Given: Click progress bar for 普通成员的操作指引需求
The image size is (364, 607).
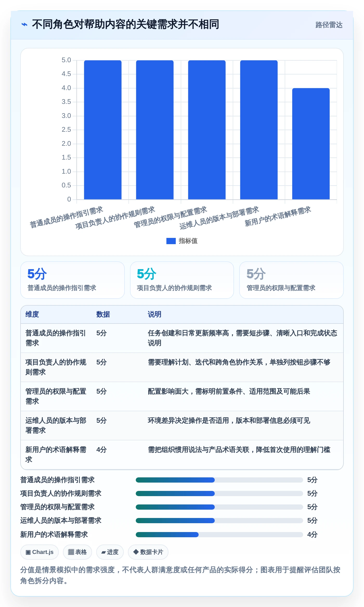Looking at the screenshot, I should pyautogui.click(x=219, y=480).
